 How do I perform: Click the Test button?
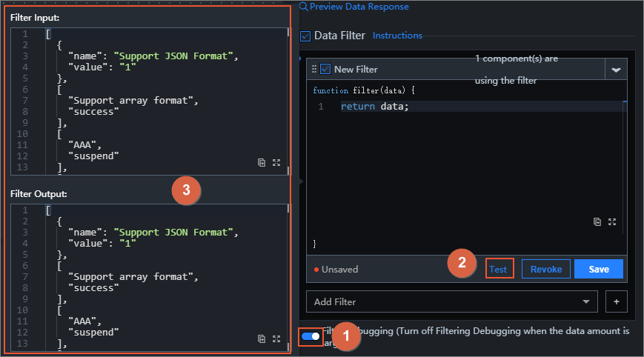(x=499, y=269)
